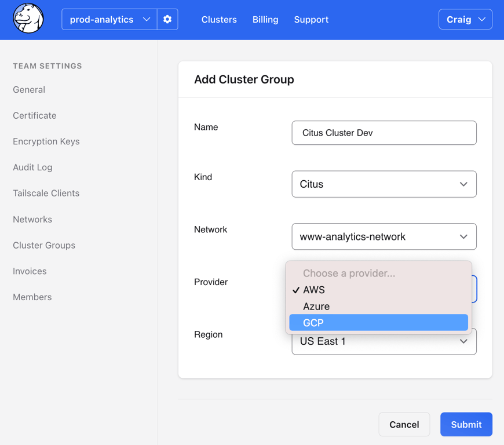Choose Azure in provider options

coord(378,306)
